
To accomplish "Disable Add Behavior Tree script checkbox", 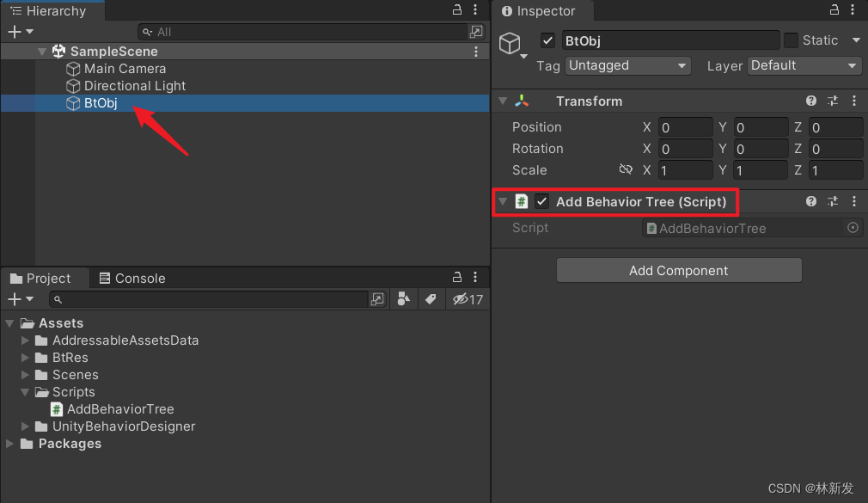I will pyautogui.click(x=542, y=202).
